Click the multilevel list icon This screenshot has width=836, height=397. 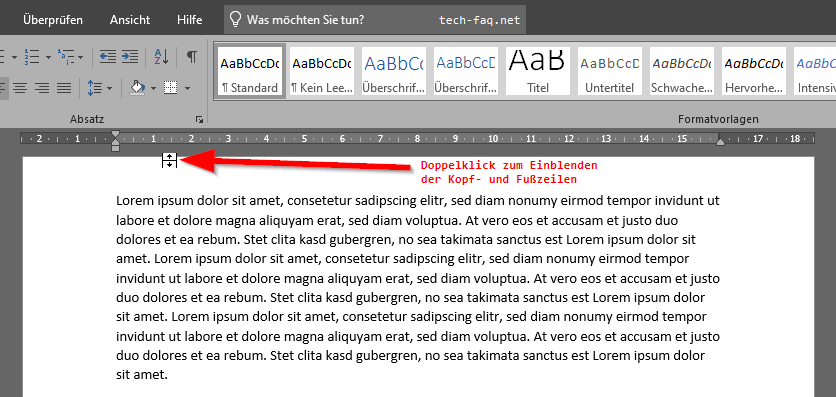pos(66,56)
